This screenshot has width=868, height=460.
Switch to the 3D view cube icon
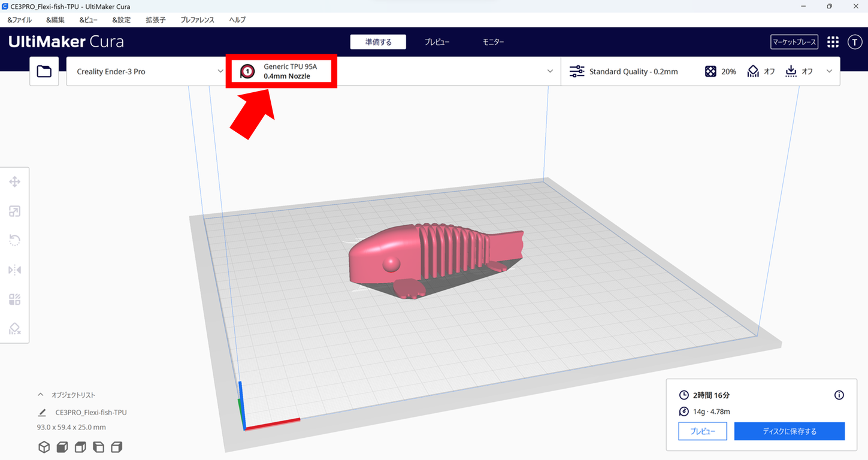click(x=44, y=447)
